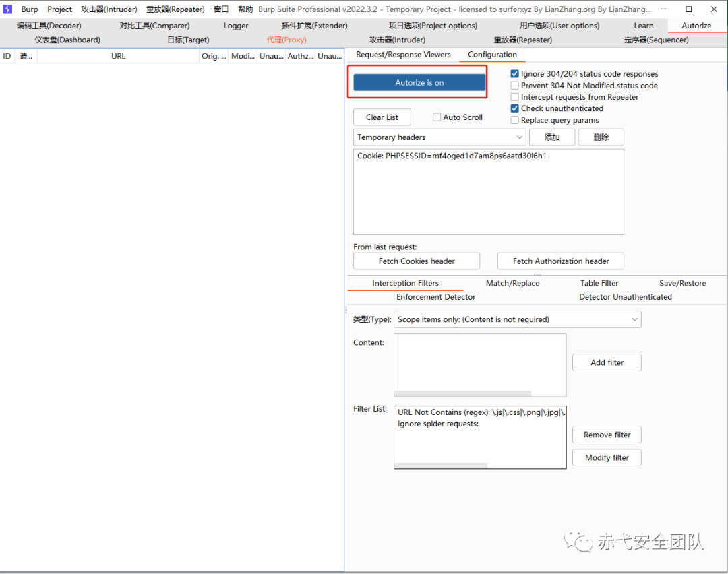
Task: Open the Detector Unauthenticated tab
Action: (x=626, y=297)
